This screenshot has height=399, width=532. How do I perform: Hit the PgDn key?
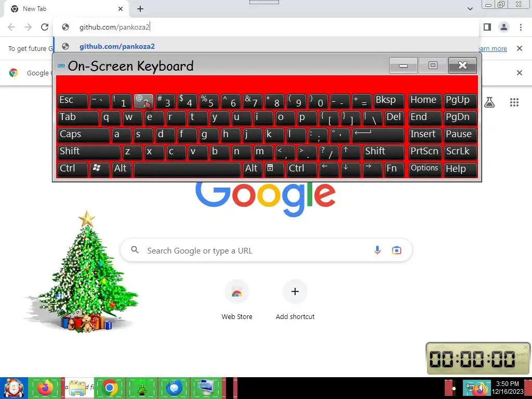460,118
